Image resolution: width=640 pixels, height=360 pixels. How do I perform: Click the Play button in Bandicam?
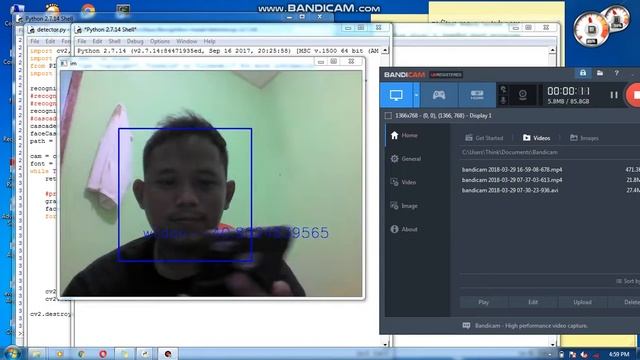pyautogui.click(x=484, y=302)
